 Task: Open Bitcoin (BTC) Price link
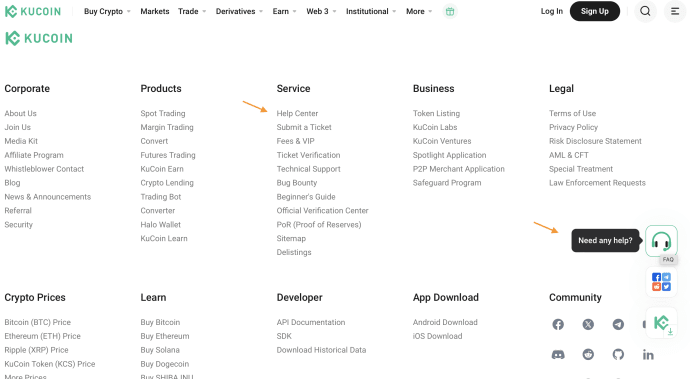pos(37,322)
